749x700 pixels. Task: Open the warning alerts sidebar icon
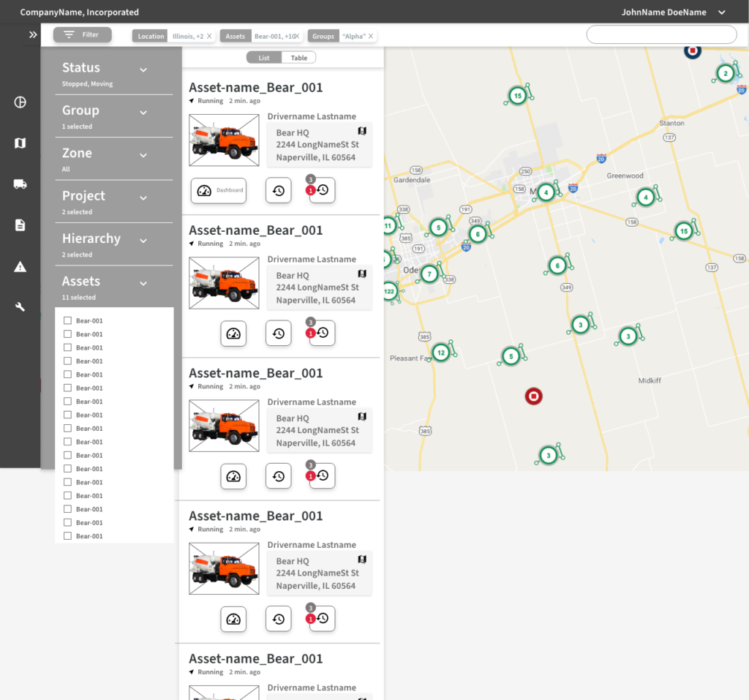[x=20, y=267]
